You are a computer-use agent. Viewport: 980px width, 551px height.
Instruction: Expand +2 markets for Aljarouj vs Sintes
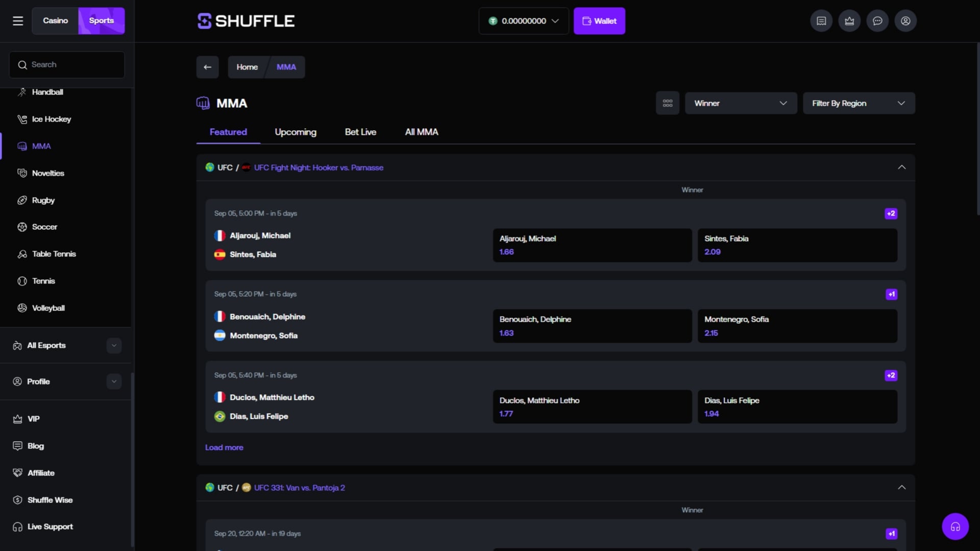click(891, 213)
